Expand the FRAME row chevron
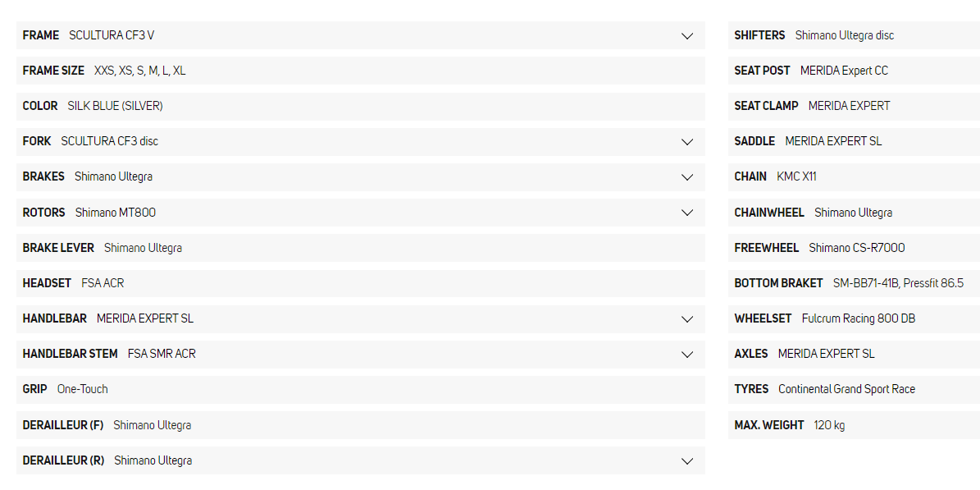980x490 pixels. click(x=687, y=36)
